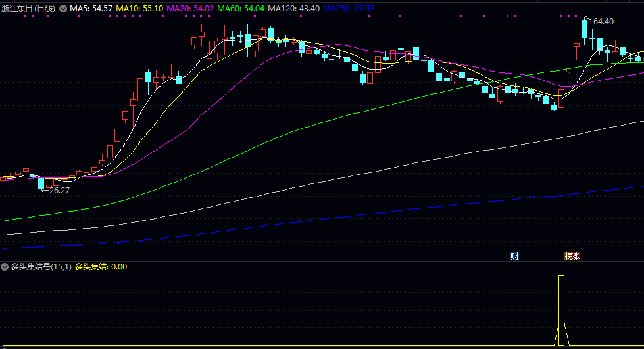Screen dimensions: 644x349
Task: Select the MA120: 43.40 label
Action: tap(293, 8)
